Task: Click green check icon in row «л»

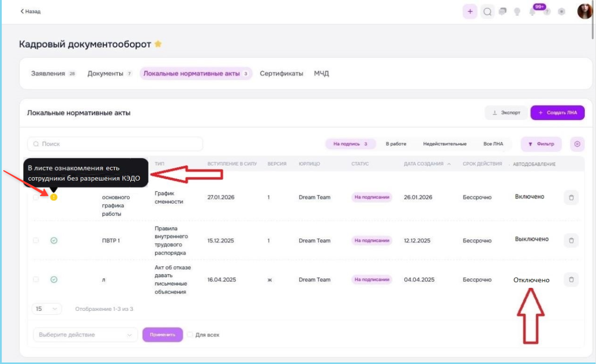Action: [54, 279]
